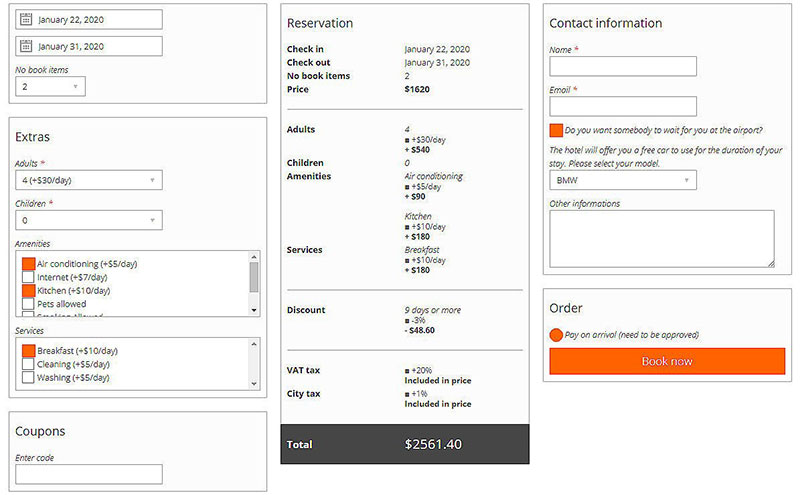Screen dimensions: 800x495
Task: Check the Pets allowed amenity
Action: pos(29,304)
